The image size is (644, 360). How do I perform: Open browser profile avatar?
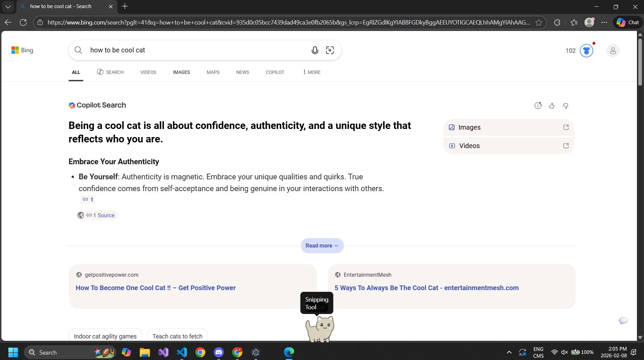[589, 22]
